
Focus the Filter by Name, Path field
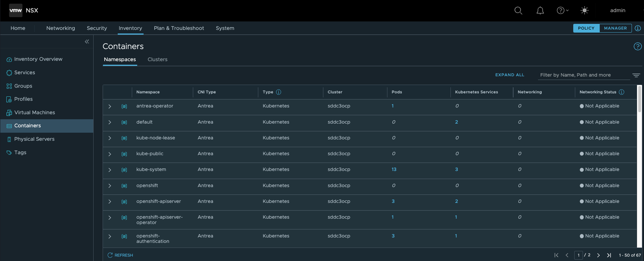click(584, 75)
